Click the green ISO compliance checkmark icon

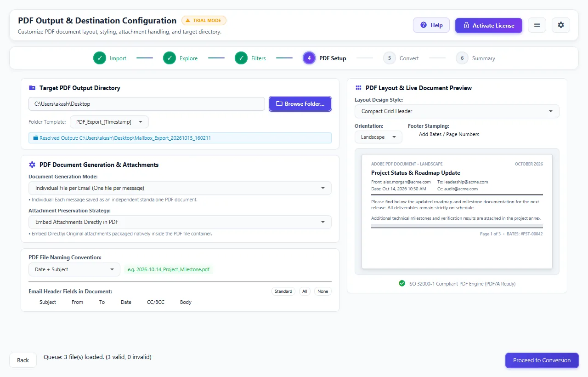(402, 283)
